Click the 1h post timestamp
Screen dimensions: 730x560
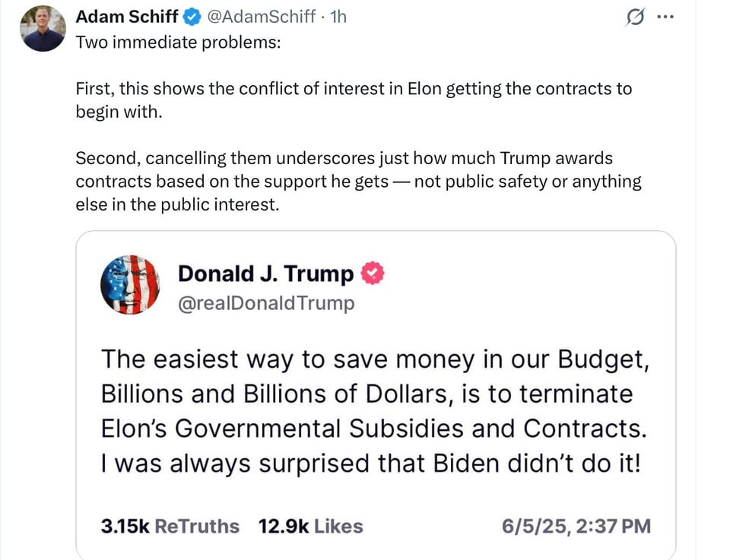335,17
